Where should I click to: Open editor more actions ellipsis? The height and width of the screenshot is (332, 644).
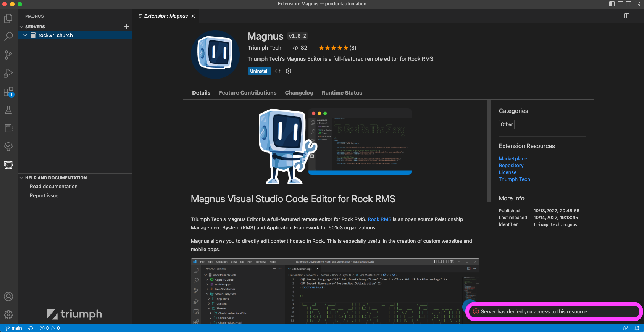636,16
